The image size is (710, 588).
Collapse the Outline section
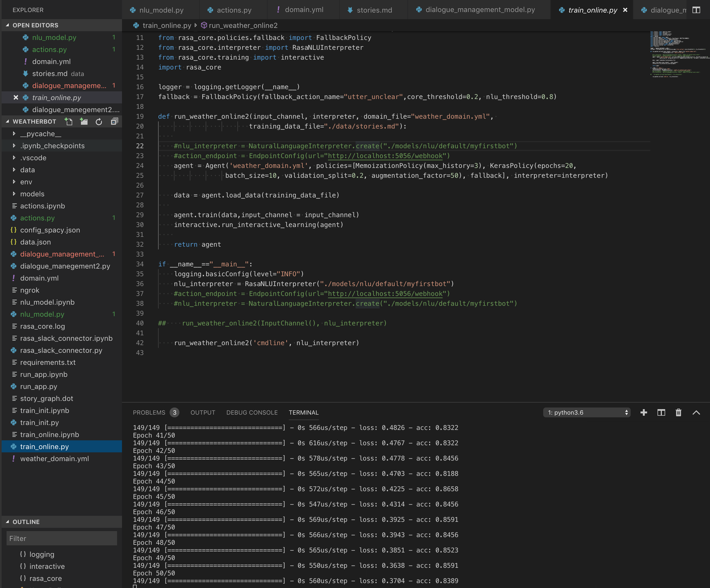7,522
